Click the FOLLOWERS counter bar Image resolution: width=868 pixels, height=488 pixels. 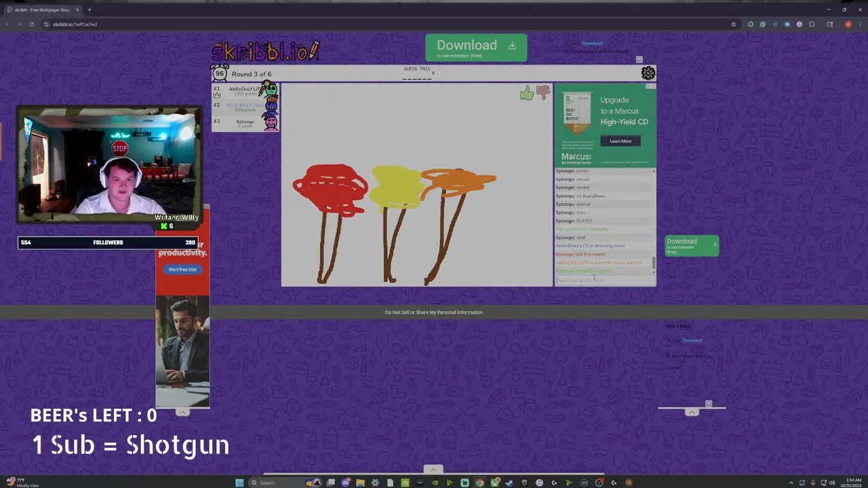point(108,242)
